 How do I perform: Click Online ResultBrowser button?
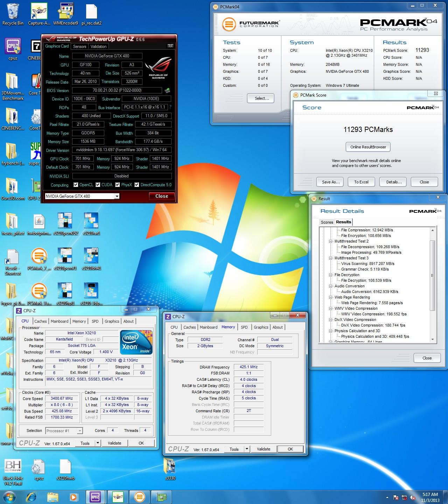point(368,147)
